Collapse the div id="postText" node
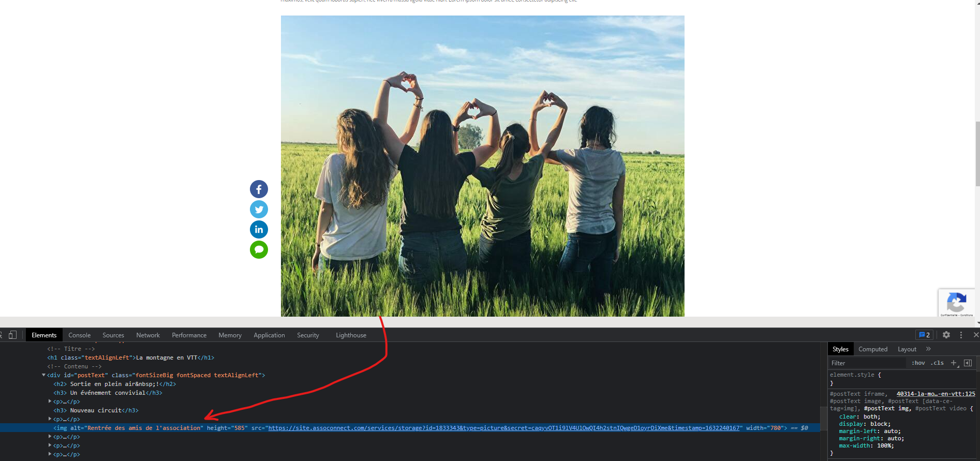Viewport: 980px width, 461px height. coord(43,375)
